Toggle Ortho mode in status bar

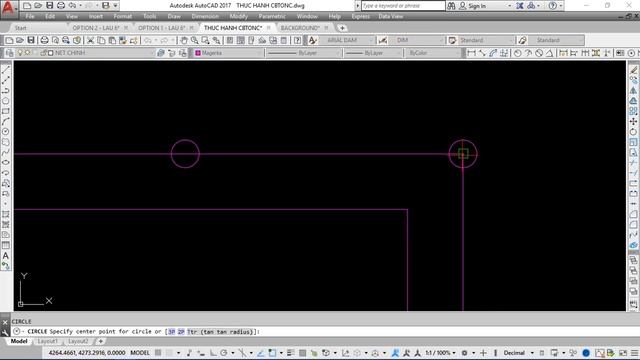213,353
